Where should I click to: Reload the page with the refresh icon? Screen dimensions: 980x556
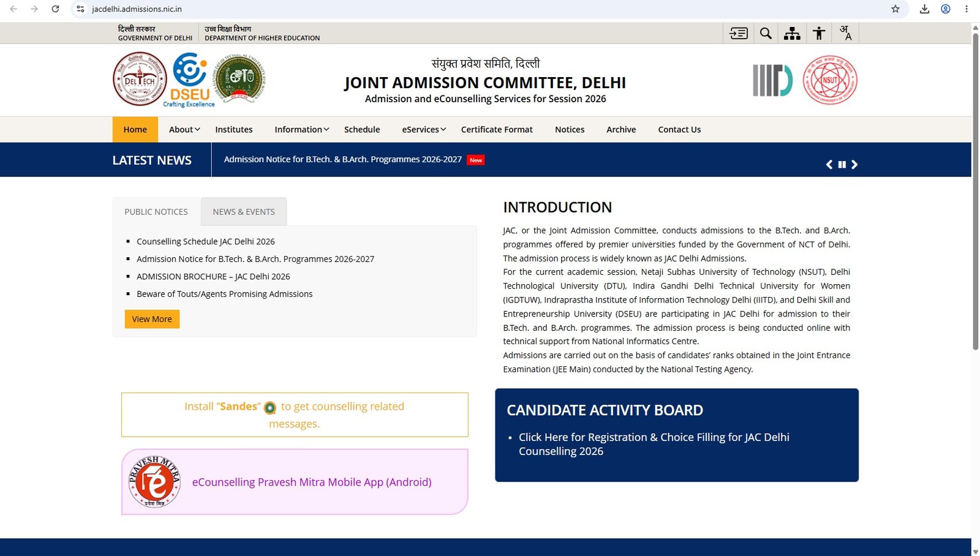point(55,9)
